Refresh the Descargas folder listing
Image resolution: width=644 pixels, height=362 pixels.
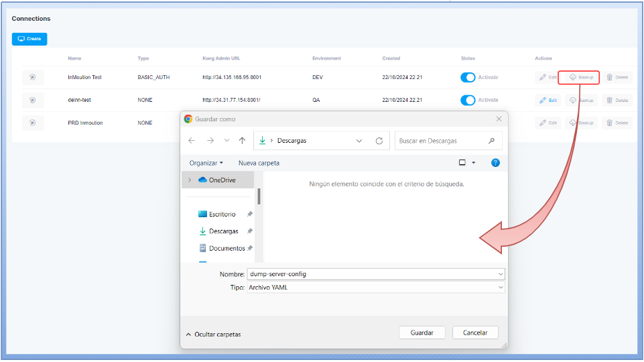pyautogui.click(x=379, y=141)
